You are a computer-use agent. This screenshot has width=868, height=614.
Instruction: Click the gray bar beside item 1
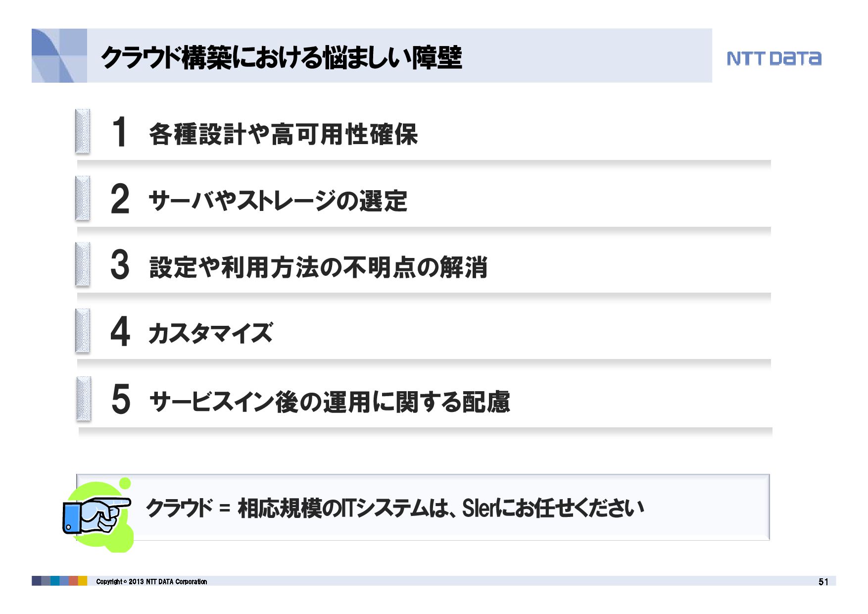point(83,131)
